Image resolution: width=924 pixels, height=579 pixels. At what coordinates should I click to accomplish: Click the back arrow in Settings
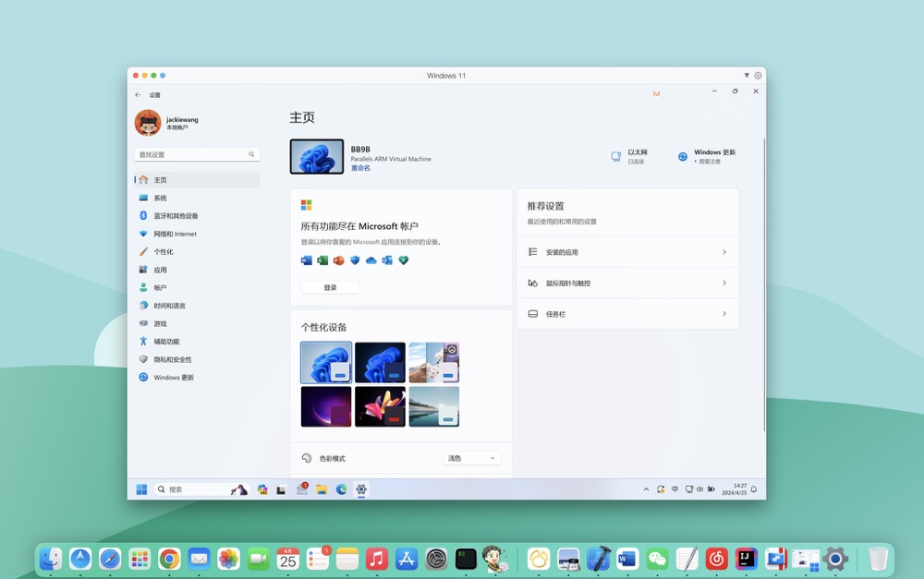point(138,95)
